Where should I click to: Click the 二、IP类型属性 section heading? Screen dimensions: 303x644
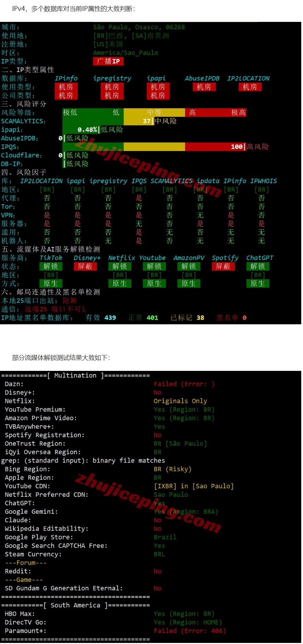click(x=28, y=70)
